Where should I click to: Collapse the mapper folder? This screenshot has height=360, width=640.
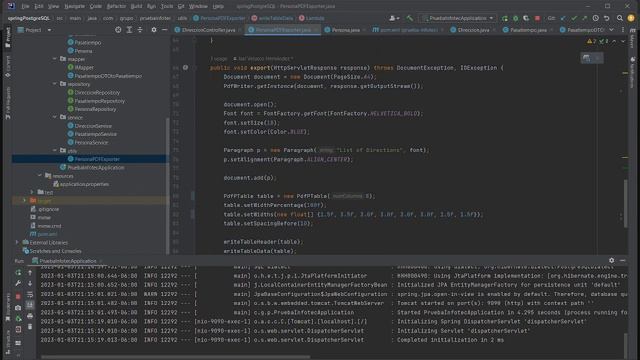(x=55, y=59)
